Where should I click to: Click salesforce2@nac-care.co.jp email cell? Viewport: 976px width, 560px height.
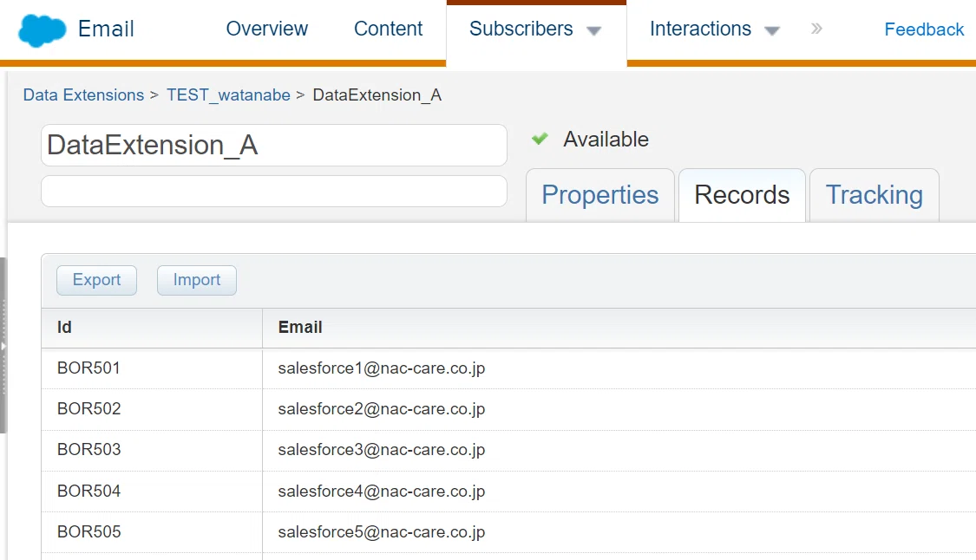point(619,409)
